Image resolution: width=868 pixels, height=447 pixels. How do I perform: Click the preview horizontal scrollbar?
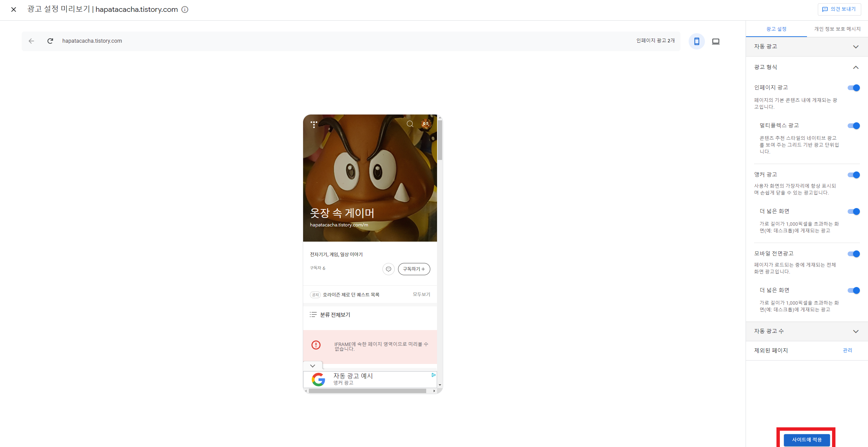click(x=368, y=391)
